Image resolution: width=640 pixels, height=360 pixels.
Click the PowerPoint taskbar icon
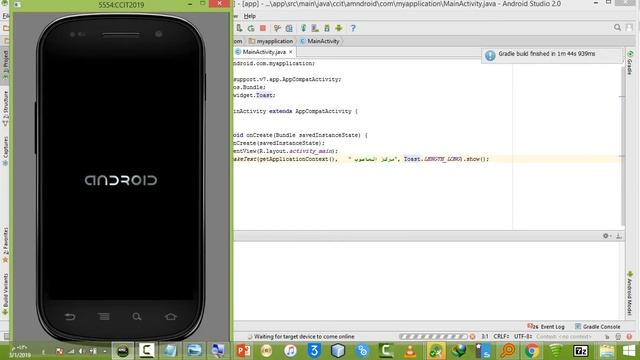point(243,351)
